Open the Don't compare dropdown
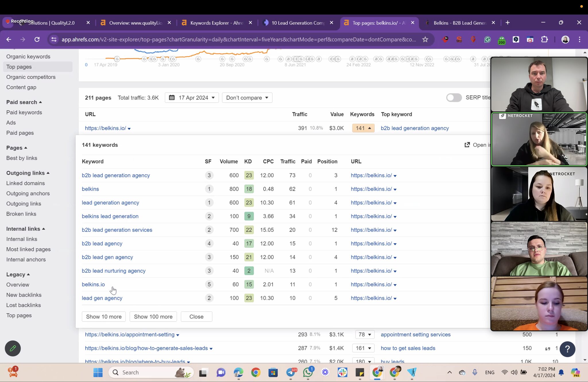The width and height of the screenshot is (588, 382). point(247,98)
